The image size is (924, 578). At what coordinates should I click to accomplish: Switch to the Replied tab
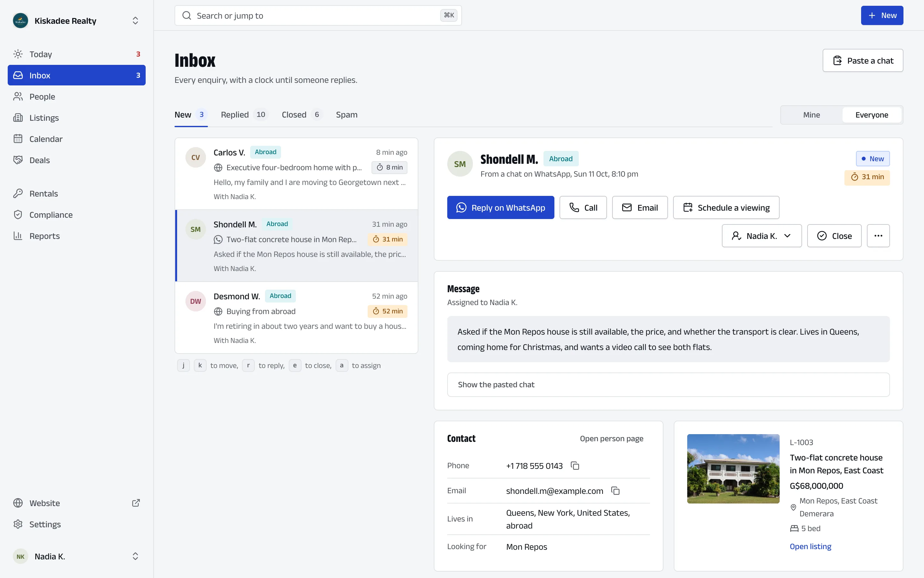(244, 115)
